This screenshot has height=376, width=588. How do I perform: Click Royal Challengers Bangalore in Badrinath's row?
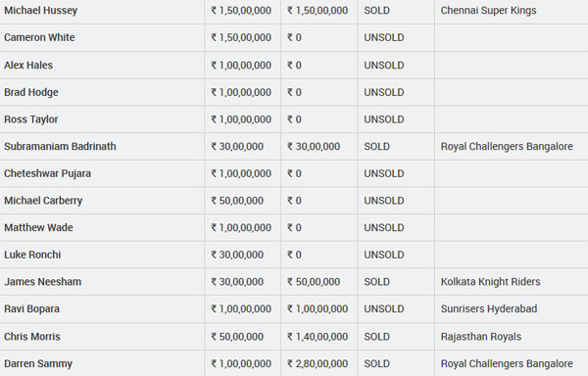point(507,147)
